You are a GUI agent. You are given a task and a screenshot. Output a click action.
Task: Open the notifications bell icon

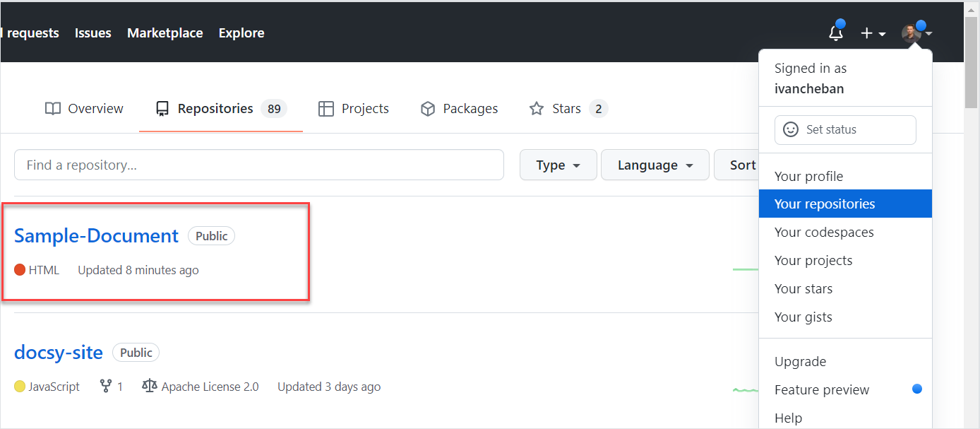click(x=836, y=33)
